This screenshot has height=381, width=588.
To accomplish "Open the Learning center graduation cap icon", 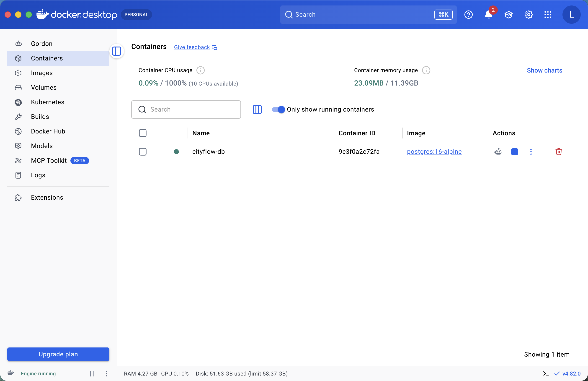I will [508, 15].
